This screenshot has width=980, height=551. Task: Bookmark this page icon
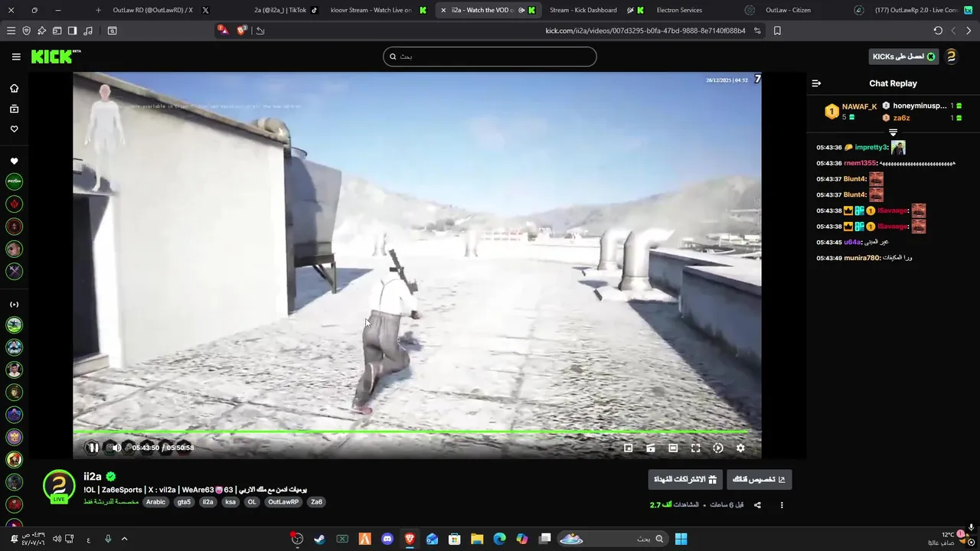click(x=777, y=31)
